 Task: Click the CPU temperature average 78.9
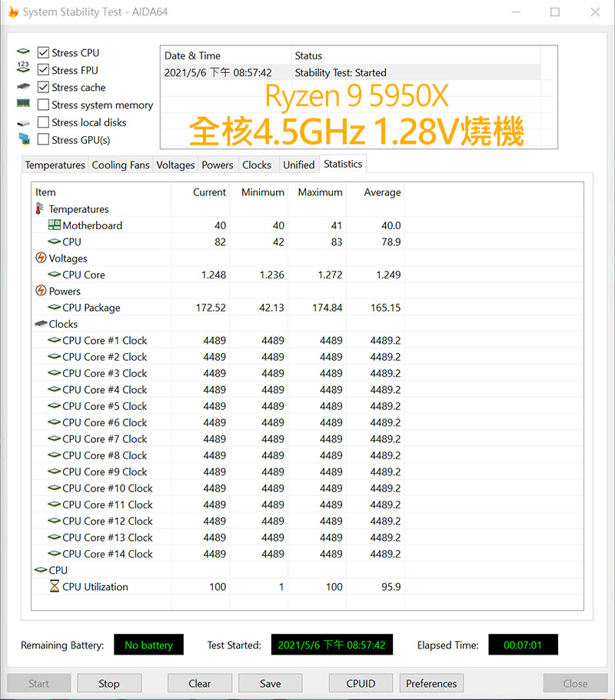[x=391, y=242]
